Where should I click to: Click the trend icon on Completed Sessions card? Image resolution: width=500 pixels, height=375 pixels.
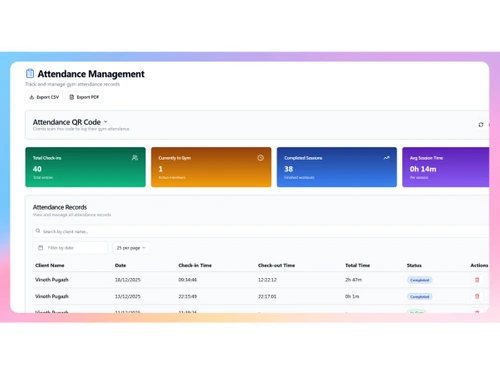tap(386, 158)
